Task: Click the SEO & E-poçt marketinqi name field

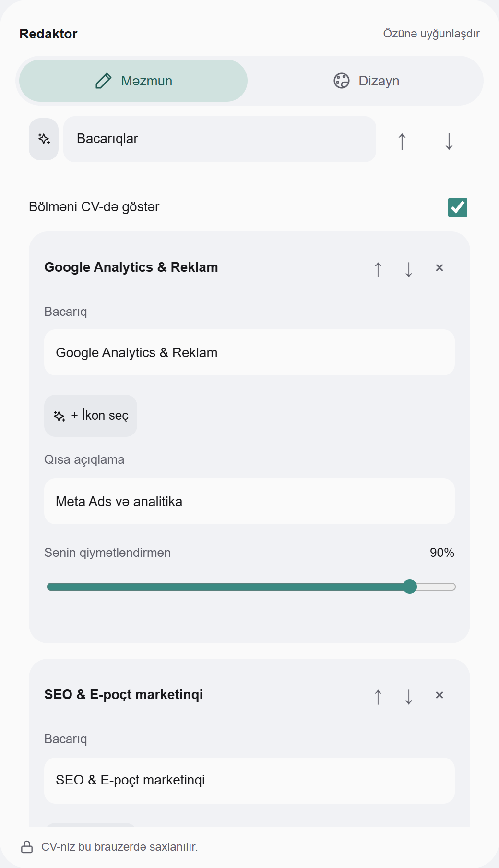Action: [x=249, y=781]
